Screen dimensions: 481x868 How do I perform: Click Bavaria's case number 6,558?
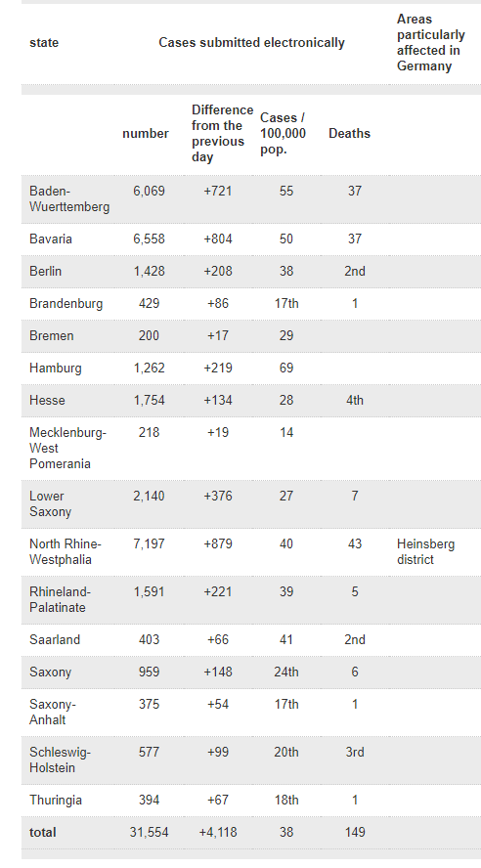point(149,239)
